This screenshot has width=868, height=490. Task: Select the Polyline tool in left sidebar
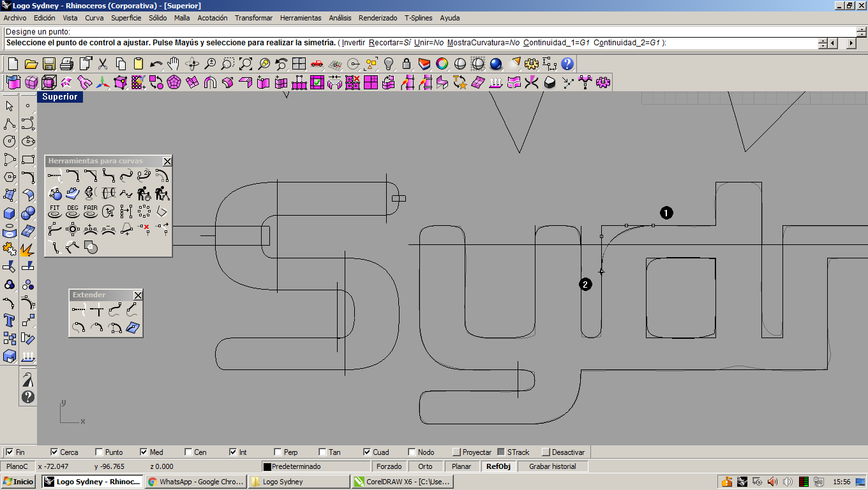pos(10,124)
